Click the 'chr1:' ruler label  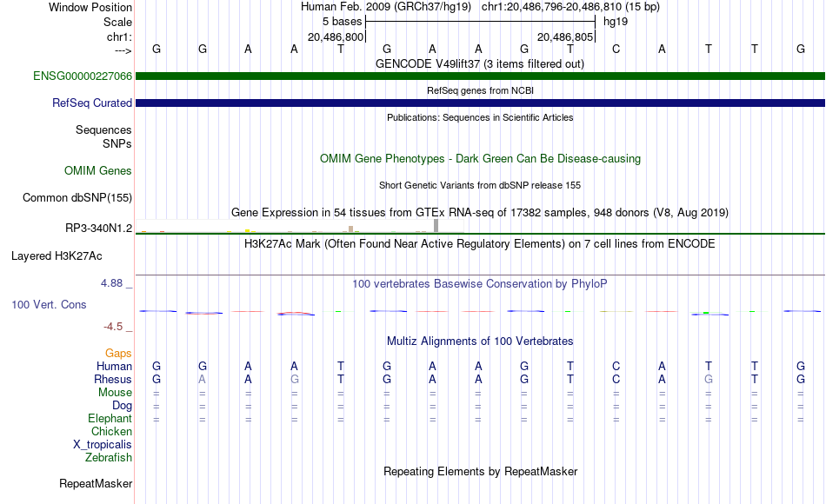(119, 36)
